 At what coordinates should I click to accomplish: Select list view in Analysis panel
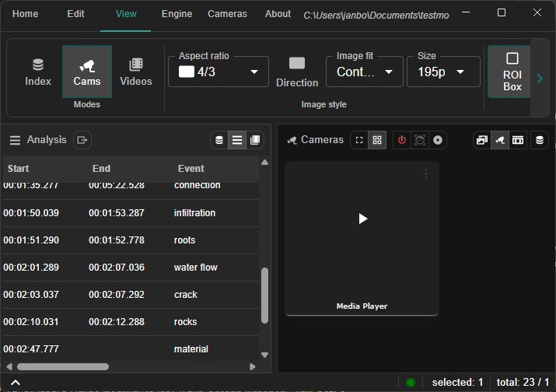237,140
